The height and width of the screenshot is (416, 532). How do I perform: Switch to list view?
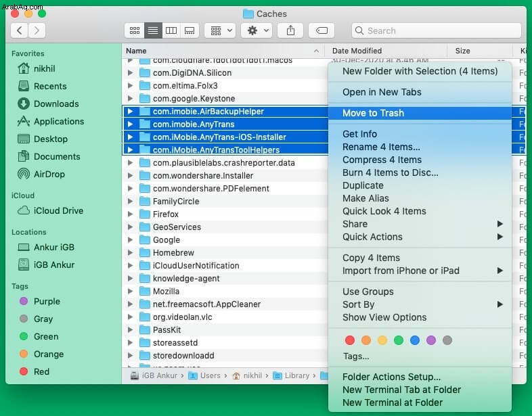[x=153, y=31]
